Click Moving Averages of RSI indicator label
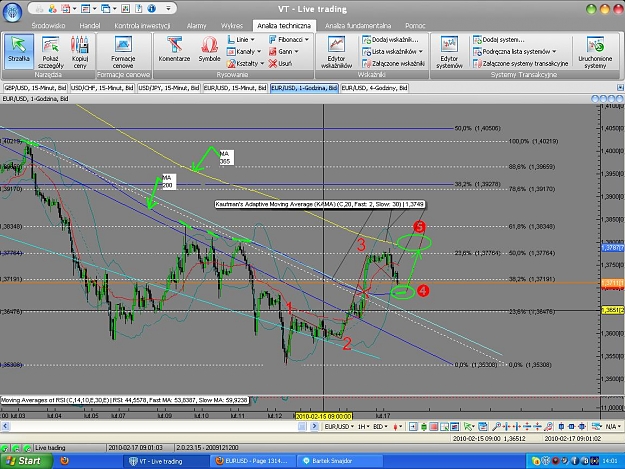Screen dimensions: 625x469 (x=124, y=400)
